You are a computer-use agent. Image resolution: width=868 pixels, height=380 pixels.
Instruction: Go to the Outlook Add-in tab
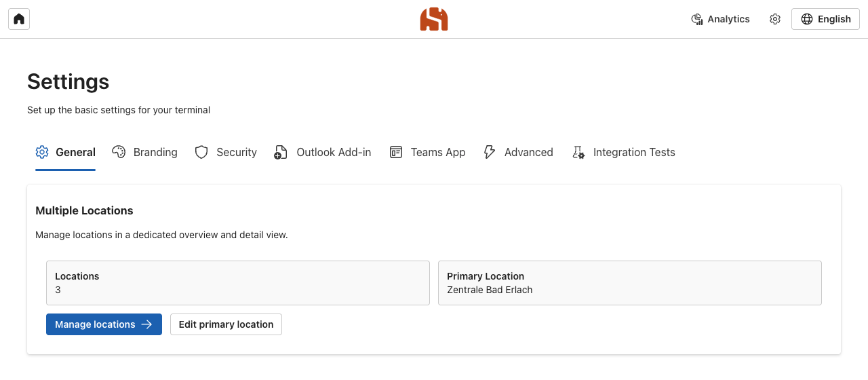tap(323, 152)
